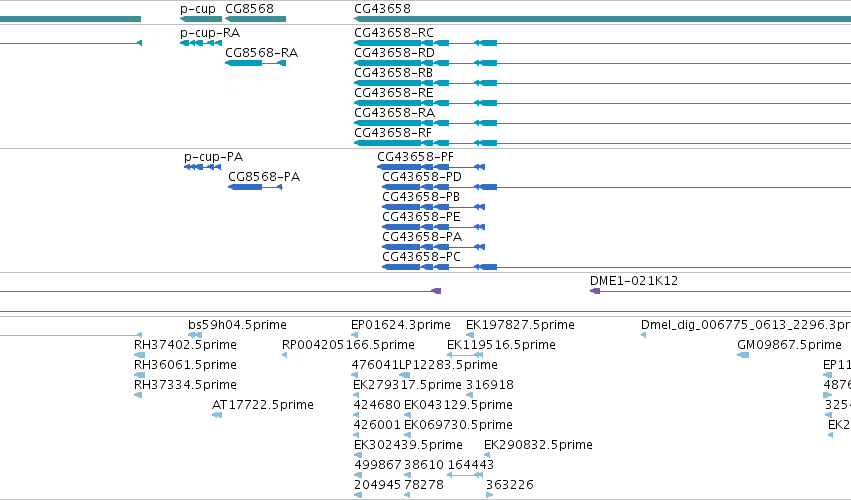Select the CG43658 gene label
The height and width of the screenshot is (500, 851).
click(x=382, y=9)
